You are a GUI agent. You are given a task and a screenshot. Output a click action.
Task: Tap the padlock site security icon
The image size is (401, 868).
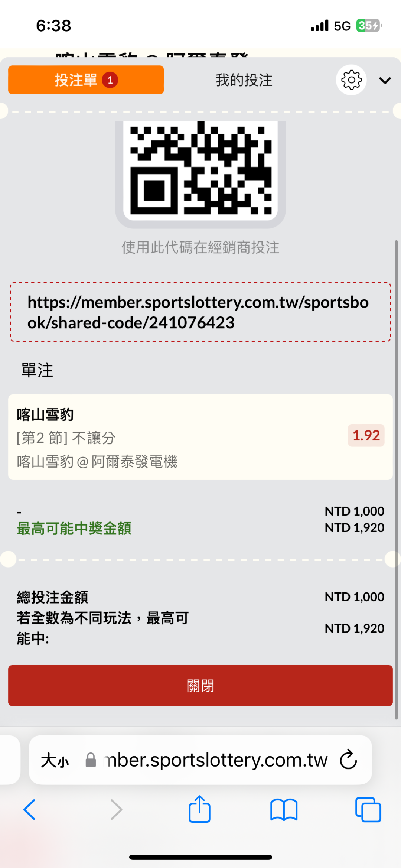pos(91,760)
